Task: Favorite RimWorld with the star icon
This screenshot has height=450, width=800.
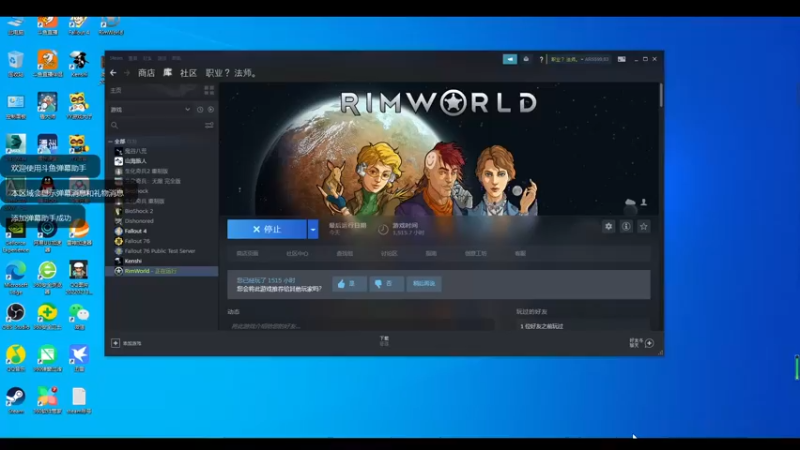Action: [643, 227]
